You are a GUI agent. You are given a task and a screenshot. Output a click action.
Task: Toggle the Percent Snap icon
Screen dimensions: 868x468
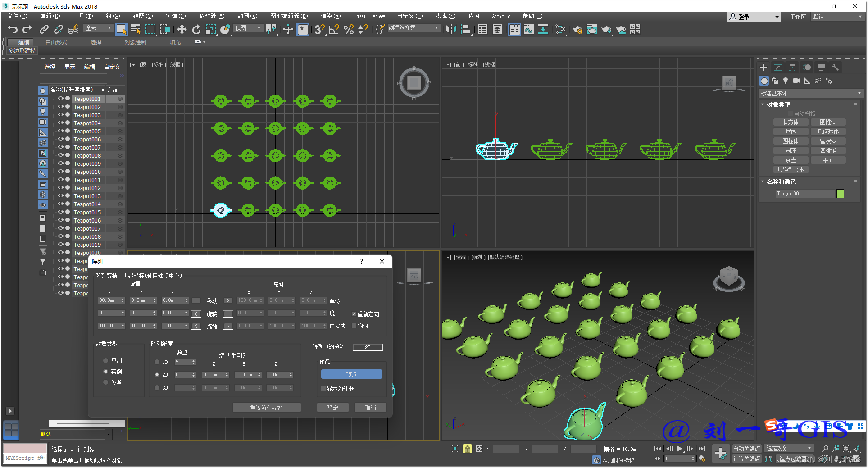348,30
